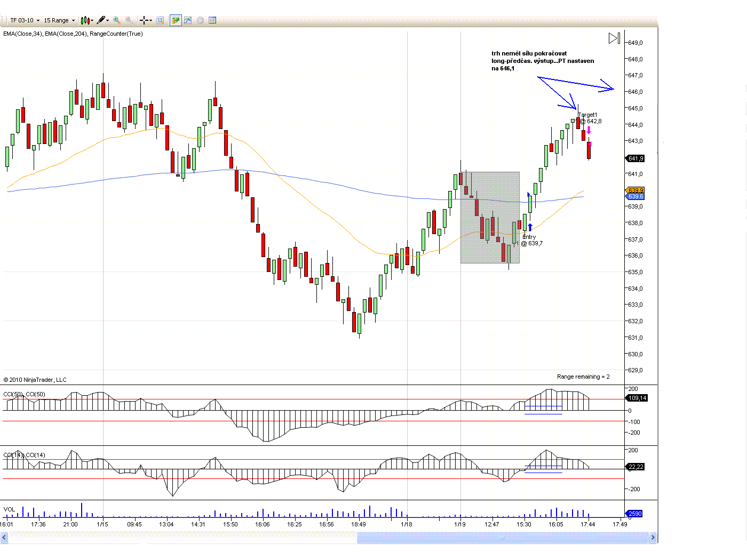Click the greyed-out Strategies icon

pos(200,20)
